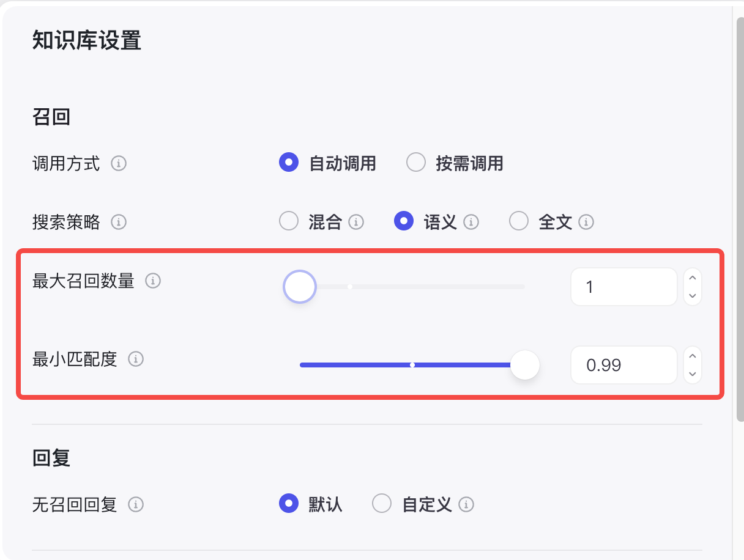The image size is (744, 560).
Task: Show info tooltip for 全文 option
Action: click(x=586, y=222)
